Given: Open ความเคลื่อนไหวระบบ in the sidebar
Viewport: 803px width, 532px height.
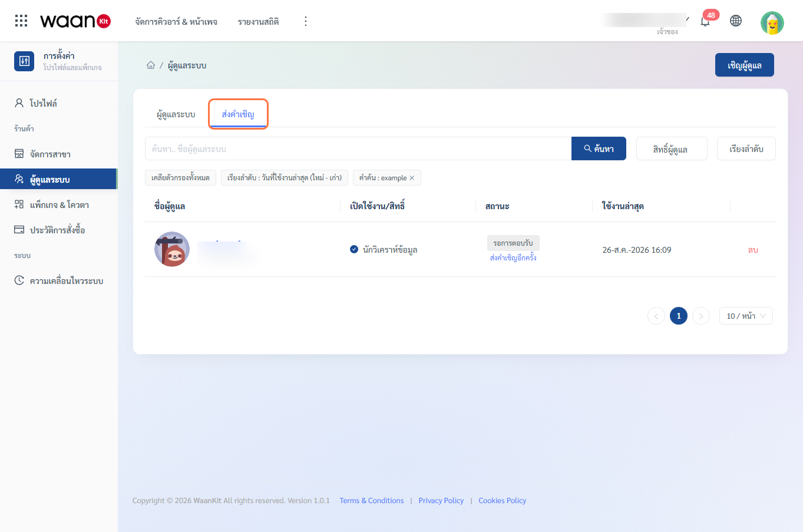Looking at the screenshot, I should point(59,280).
